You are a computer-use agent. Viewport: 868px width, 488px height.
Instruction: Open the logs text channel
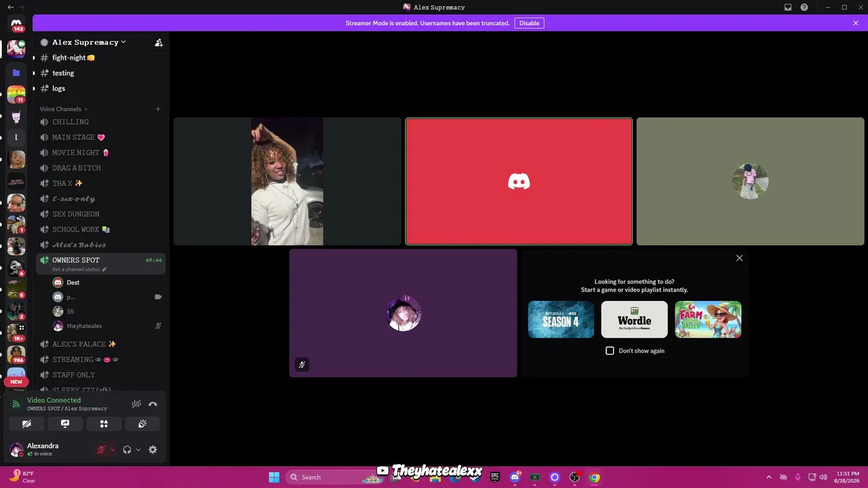tap(101, 88)
